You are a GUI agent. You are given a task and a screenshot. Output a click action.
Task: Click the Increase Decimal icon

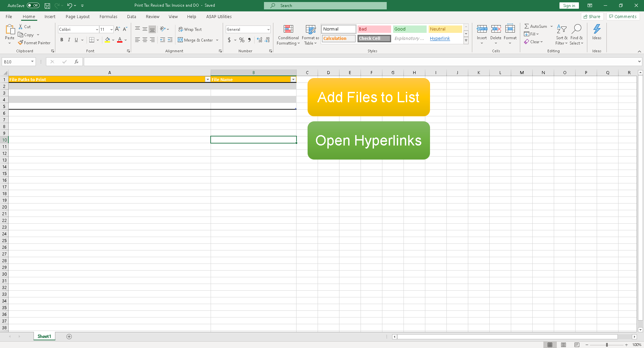pos(259,40)
